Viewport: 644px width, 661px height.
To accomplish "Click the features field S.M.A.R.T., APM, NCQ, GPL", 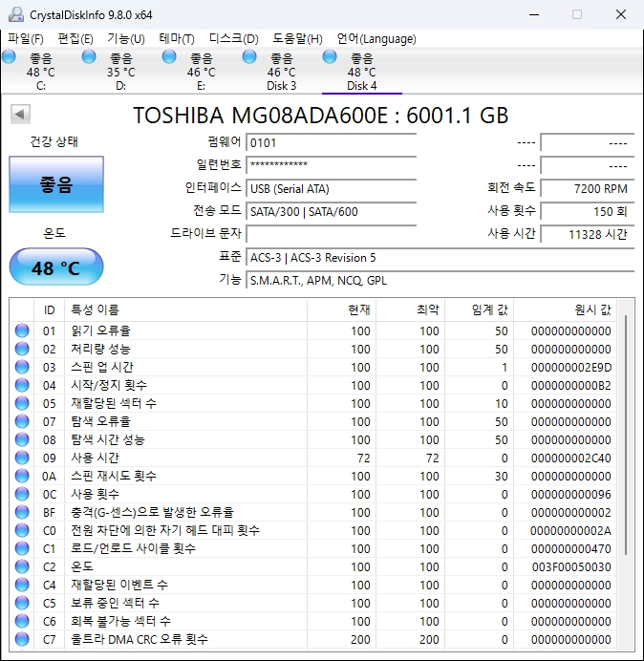I will click(x=440, y=280).
